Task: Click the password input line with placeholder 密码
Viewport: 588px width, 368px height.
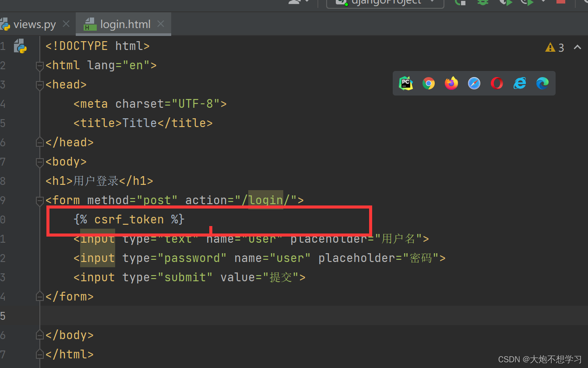Action: tap(260, 258)
